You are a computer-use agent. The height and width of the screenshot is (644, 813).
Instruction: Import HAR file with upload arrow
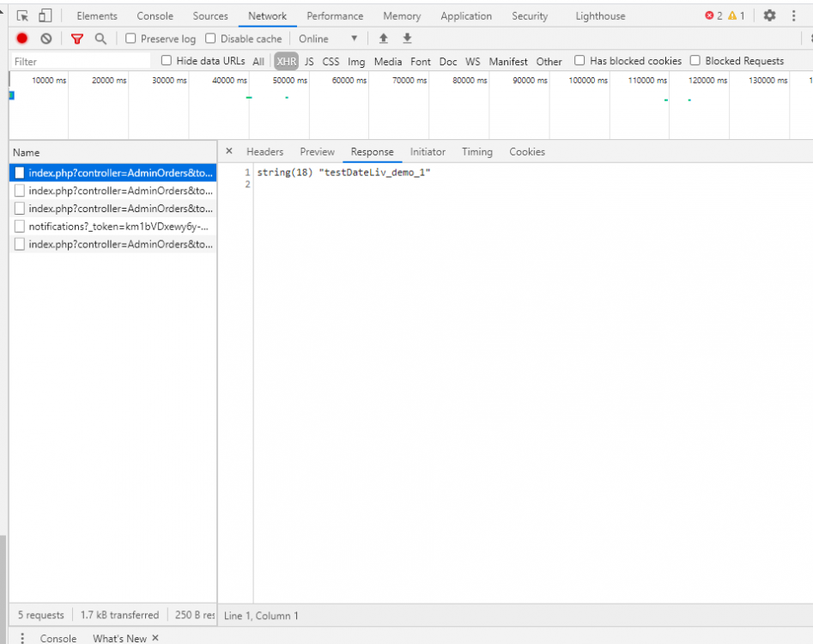click(383, 39)
